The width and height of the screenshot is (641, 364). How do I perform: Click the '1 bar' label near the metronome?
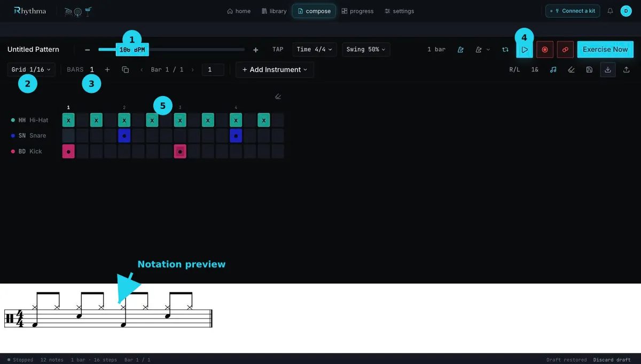pos(436,50)
